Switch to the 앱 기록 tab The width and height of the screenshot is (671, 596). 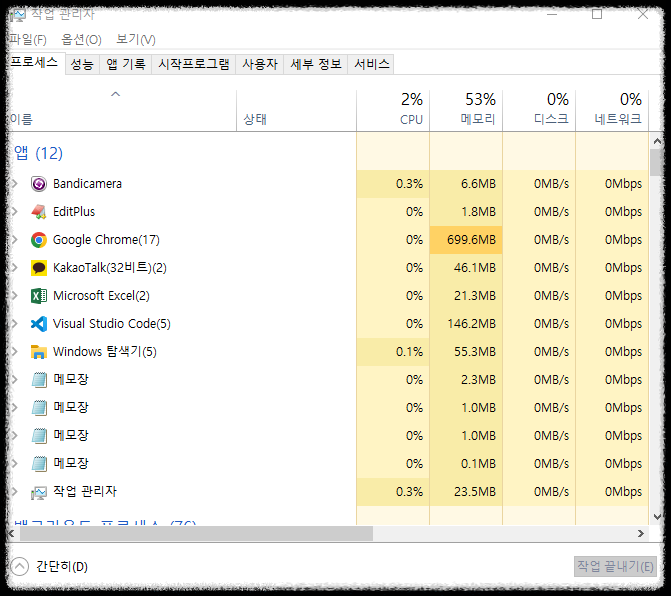click(x=126, y=64)
